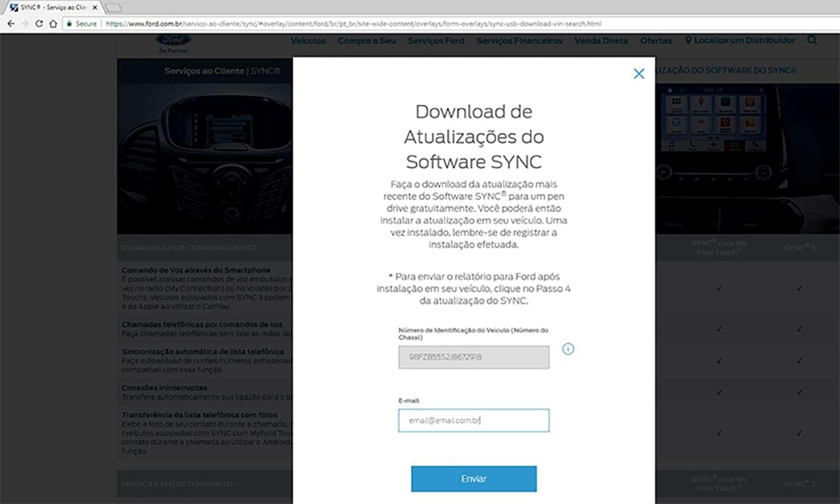
Task: Open site search magnifier icon
Action: pos(812,40)
